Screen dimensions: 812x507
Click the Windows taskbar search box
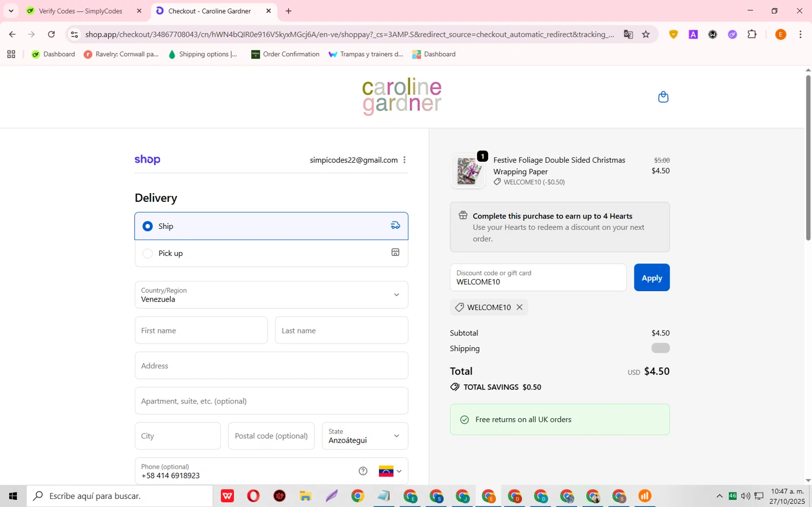tap(120, 496)
